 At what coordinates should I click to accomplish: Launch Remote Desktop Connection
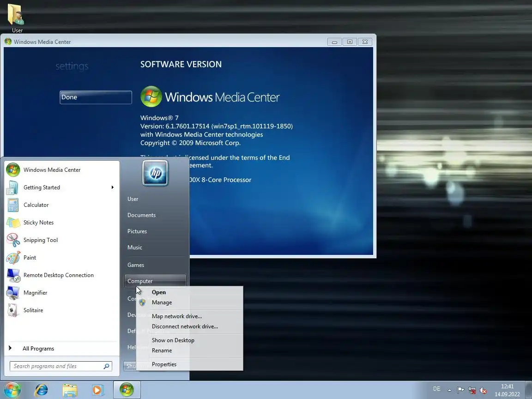[x=62, y=275]
